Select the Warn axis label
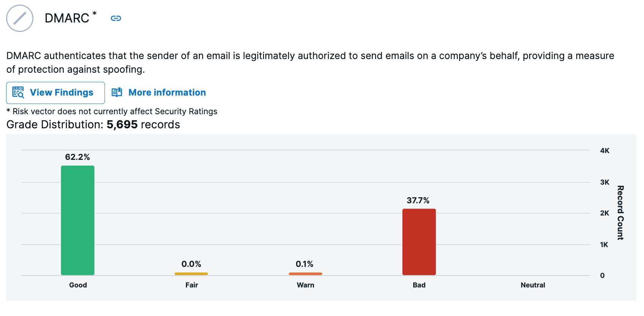This screenshot has height=316, width=644. coord(305,285)
